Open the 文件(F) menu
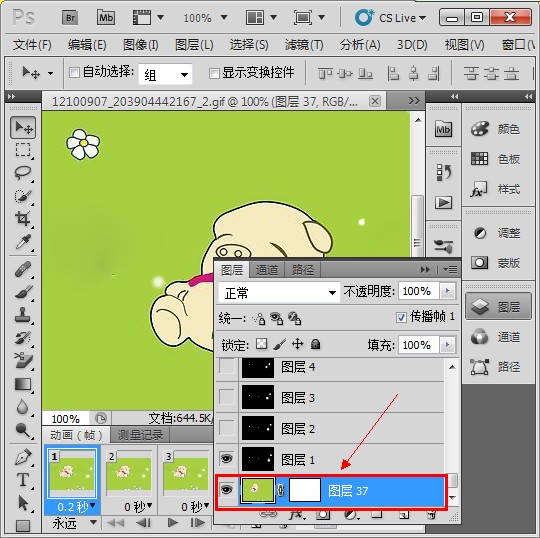Screen dimensions: 540x538 pos(32,45)
